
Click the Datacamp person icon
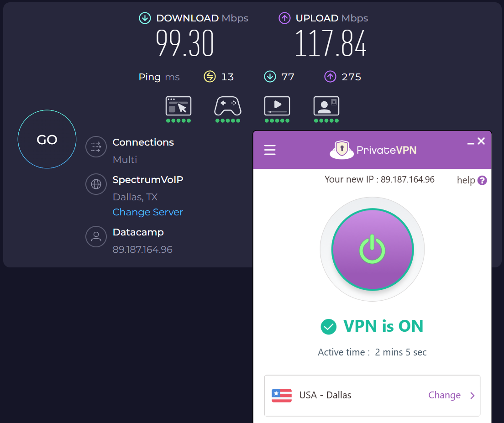[96, 236]
